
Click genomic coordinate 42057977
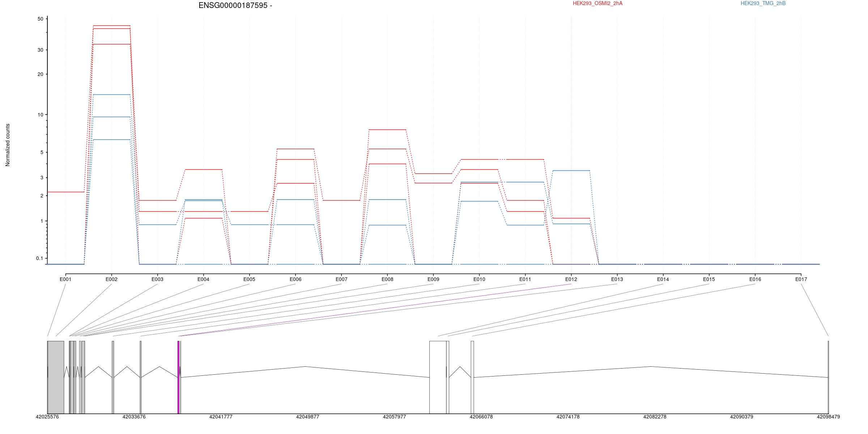coord(395,417)
